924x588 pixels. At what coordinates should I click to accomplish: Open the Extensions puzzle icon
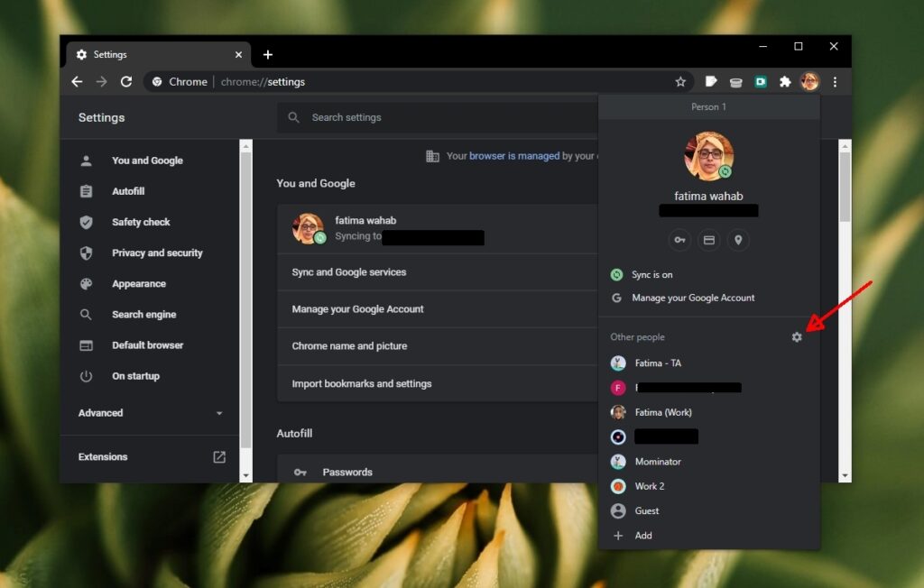pyautogui.click(x=784, y=81)
